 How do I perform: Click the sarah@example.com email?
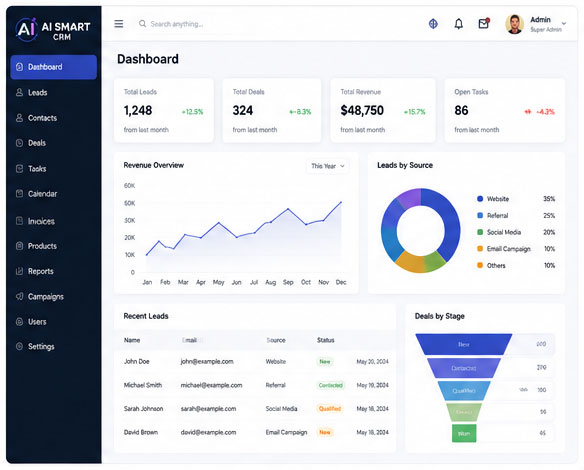click(208, 409)
